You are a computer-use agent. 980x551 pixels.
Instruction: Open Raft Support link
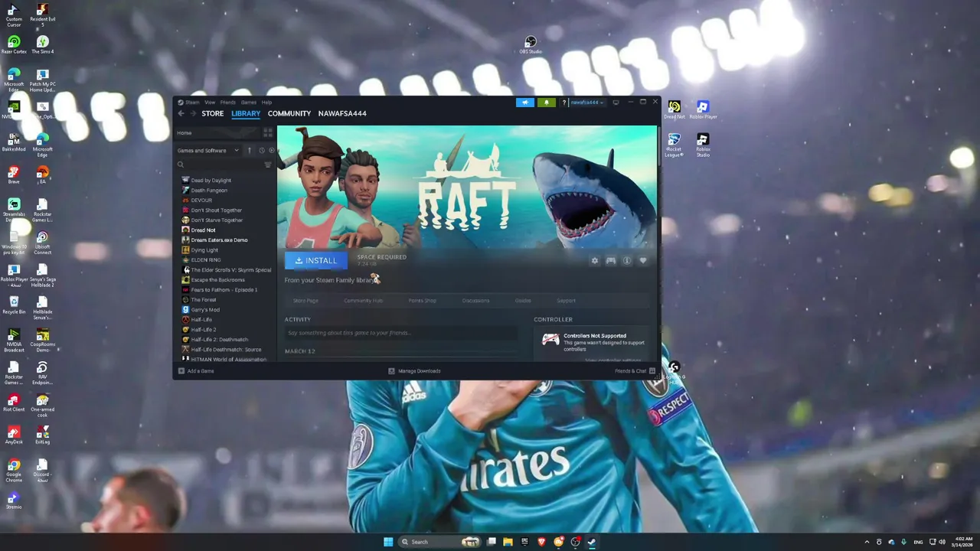pyautogui.click(x=566, y=301)
